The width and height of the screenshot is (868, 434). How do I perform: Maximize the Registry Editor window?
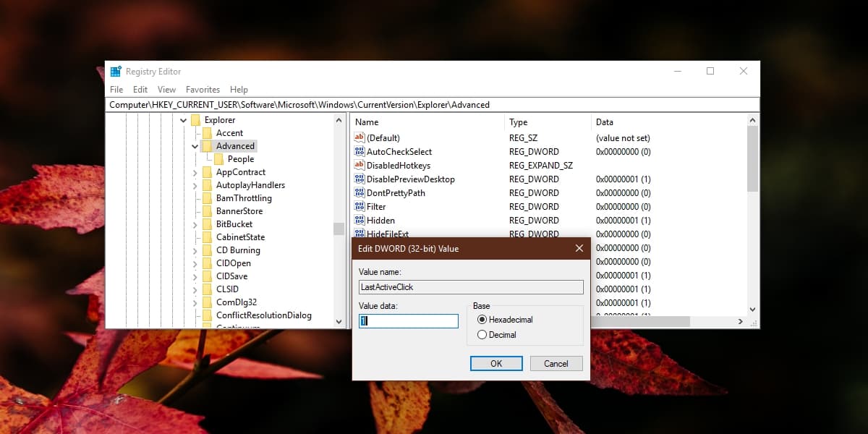click(x=710, y=71)
